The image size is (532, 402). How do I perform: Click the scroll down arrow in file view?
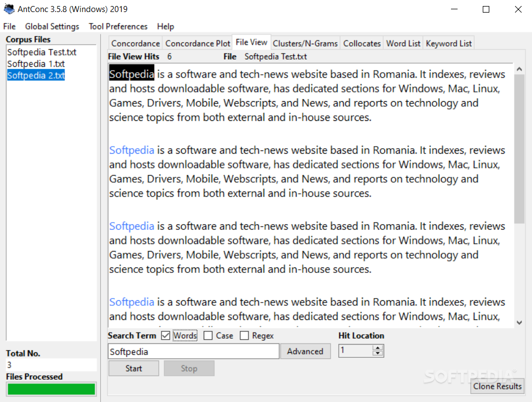click(x=519, y=323)
